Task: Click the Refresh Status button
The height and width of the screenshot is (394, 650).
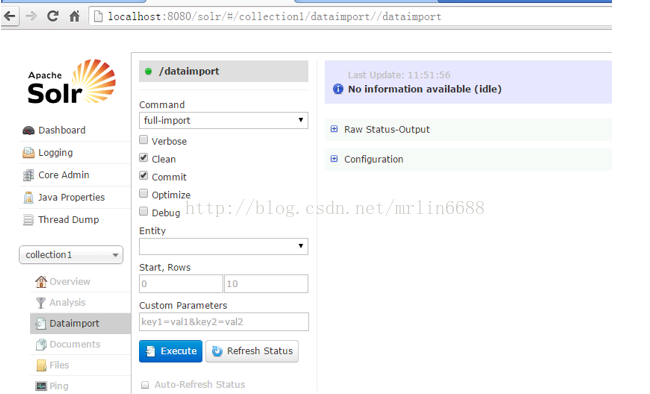Action: coord(252,351)
